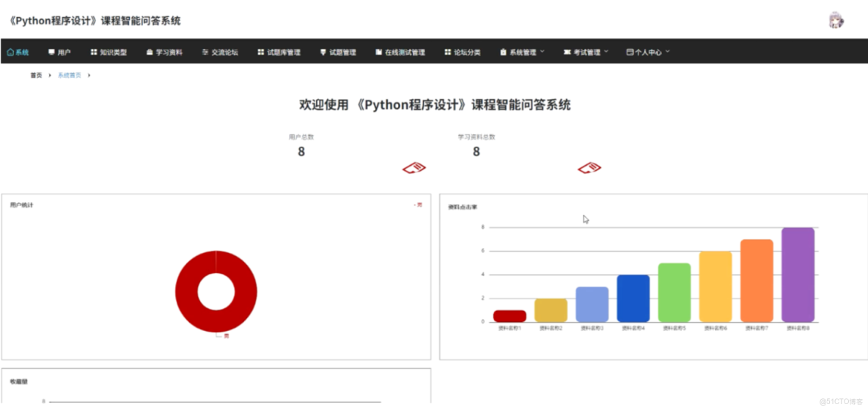Click the icon beside 在线测试管理

(x=378, y=53)
